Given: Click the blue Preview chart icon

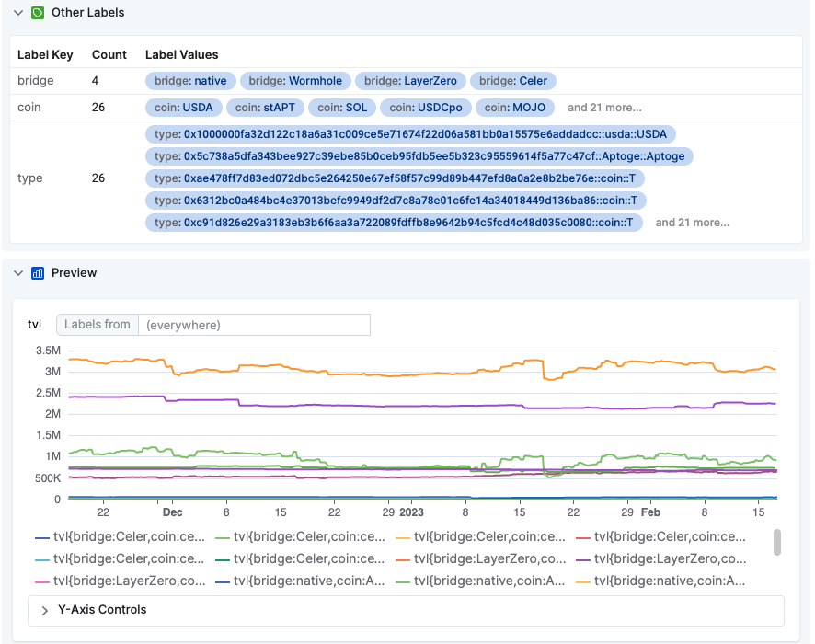Looking at the screenshot, I should coord(38,273).
